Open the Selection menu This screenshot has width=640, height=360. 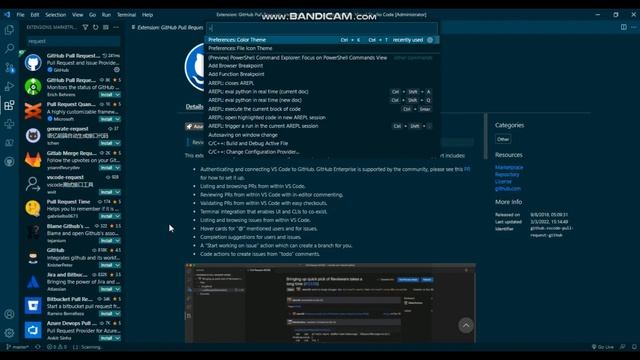point(56,15)
